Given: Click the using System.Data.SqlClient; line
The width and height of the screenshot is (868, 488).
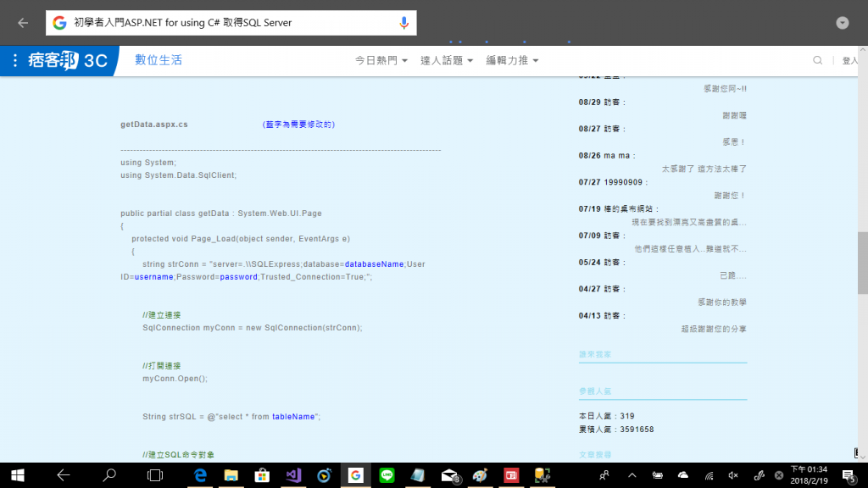Looking at the screenshot, I should point(178,175).
